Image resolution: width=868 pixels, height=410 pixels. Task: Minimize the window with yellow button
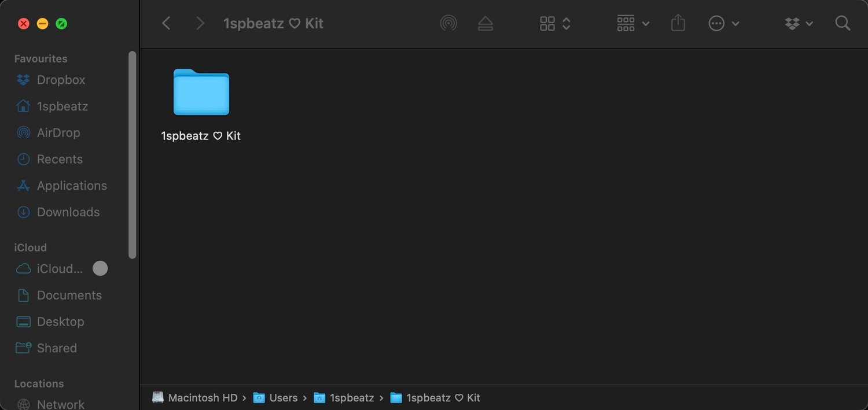[x=42, y=24]
